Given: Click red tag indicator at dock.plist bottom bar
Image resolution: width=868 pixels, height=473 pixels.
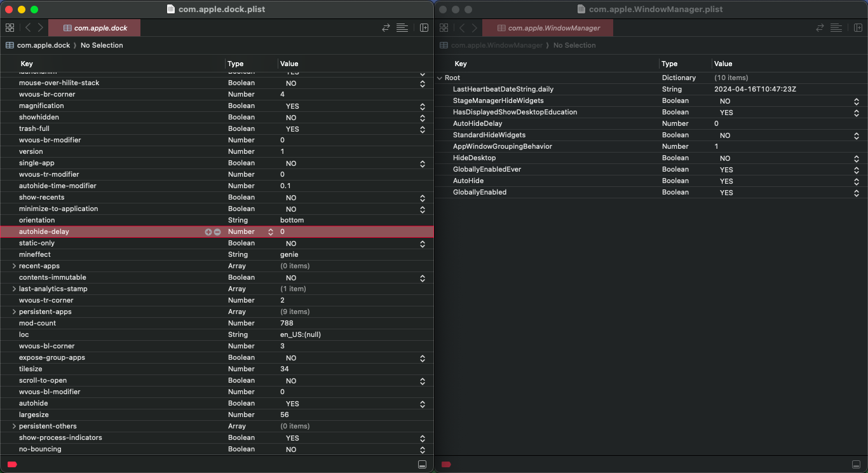Looking at the screenshot, I should click(x=11, y=465).
